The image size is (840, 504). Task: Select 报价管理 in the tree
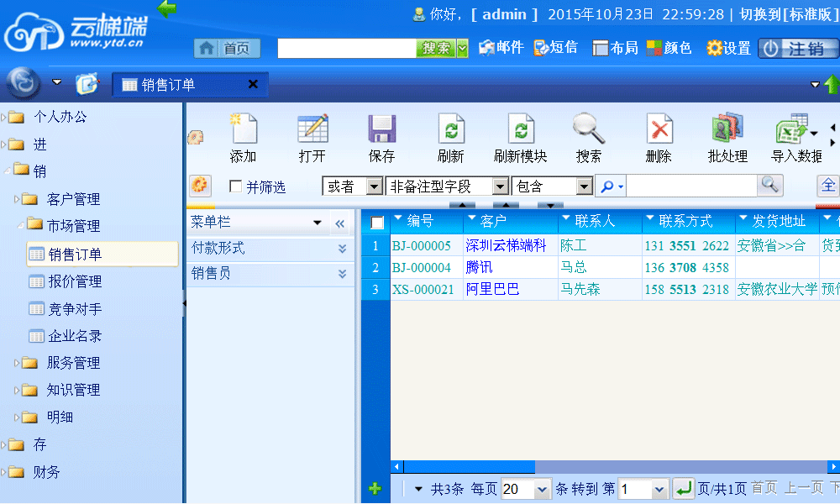coord(75,281)
